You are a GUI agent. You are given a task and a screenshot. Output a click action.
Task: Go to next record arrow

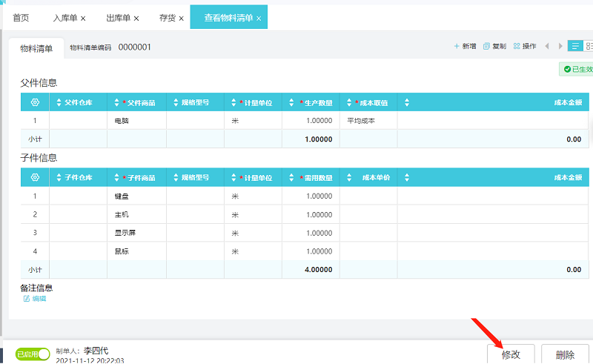click(x=560, y=46)
